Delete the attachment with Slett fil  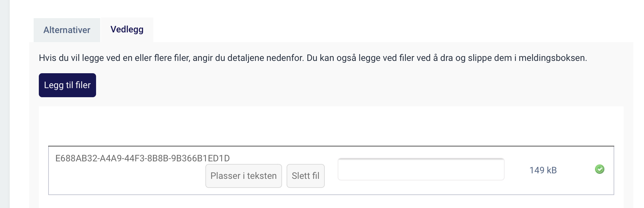[x=305, y=176]
